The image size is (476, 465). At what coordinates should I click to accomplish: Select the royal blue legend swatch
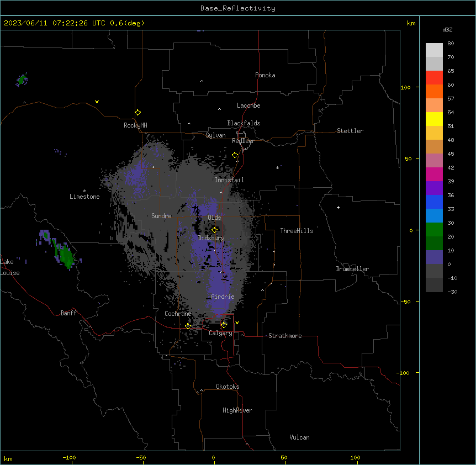click(x=434, y=202)
